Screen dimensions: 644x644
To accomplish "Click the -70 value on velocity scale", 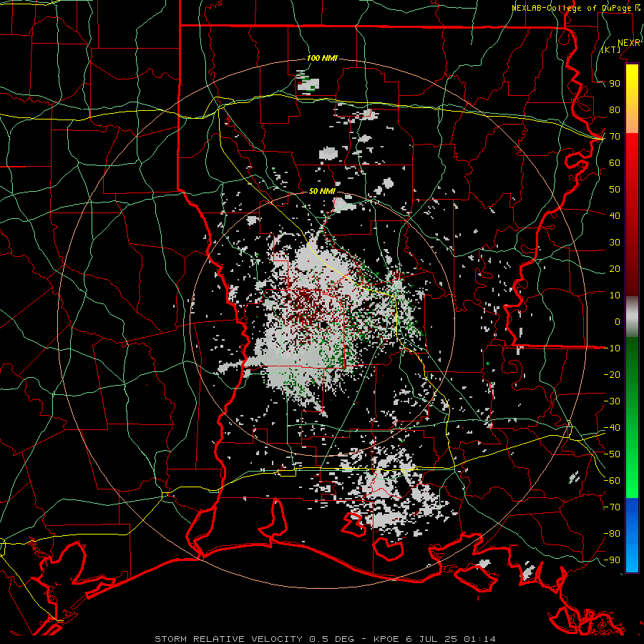I will [x=612, y=507].
